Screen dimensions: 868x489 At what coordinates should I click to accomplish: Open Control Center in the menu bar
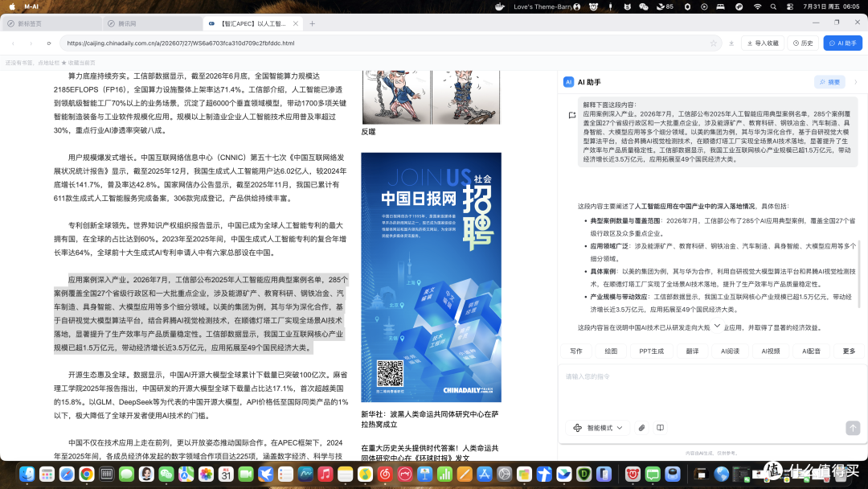point(790,6)
